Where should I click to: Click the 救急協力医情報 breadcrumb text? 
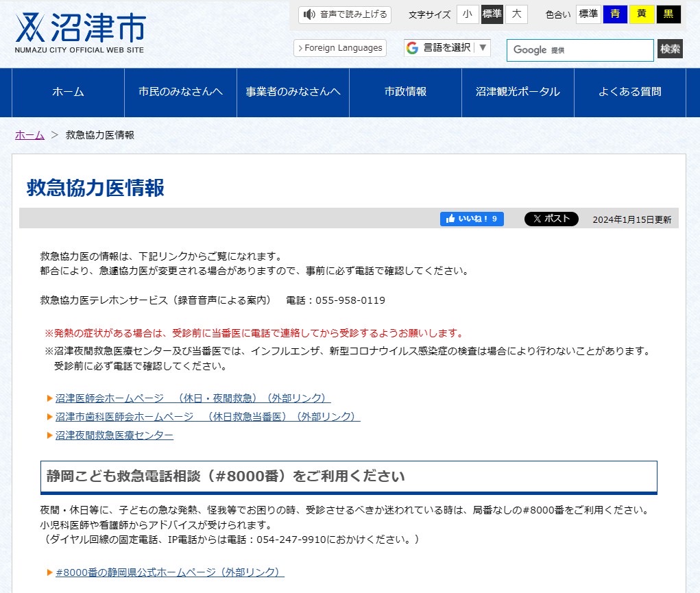pos(100,135)
